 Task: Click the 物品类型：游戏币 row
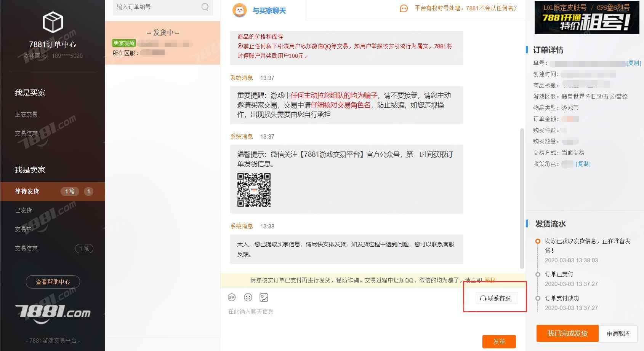point(556,108)
